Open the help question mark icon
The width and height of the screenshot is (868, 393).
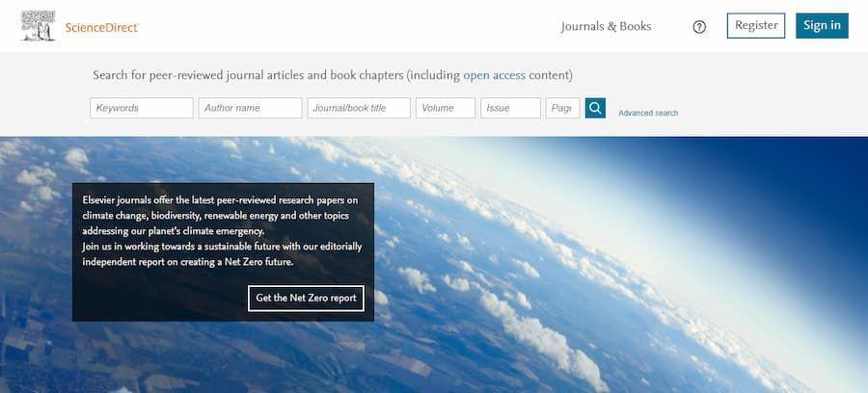(699, 27)
